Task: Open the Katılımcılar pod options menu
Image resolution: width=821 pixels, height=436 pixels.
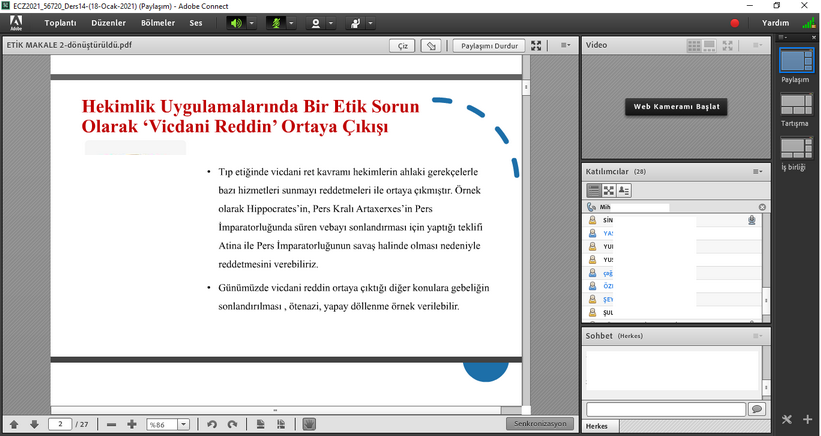Action: pyautogui.click(x=759, y=172)
